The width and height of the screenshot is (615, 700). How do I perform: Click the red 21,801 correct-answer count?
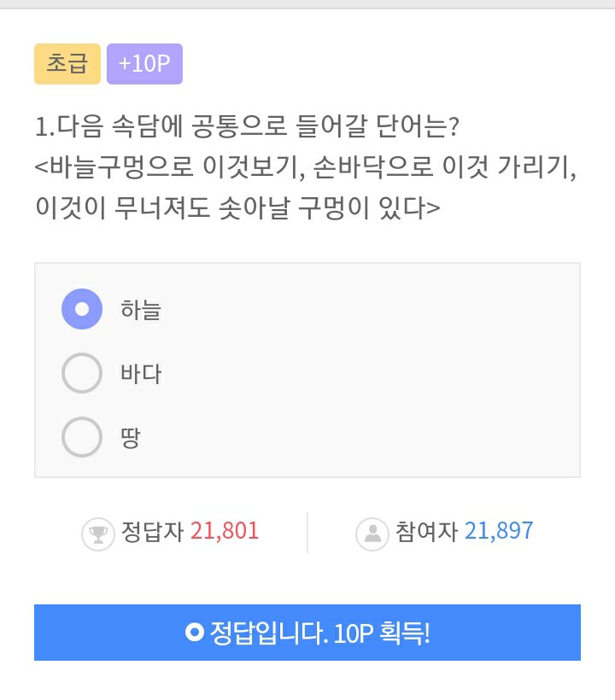[x=225, y=531]
